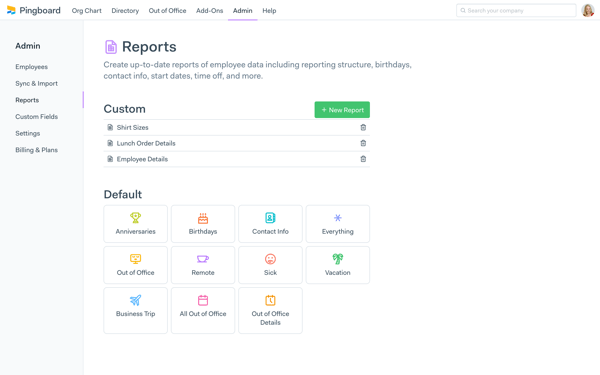
Task: Open the Business Trip airplane report
Action: pos(135,310)
